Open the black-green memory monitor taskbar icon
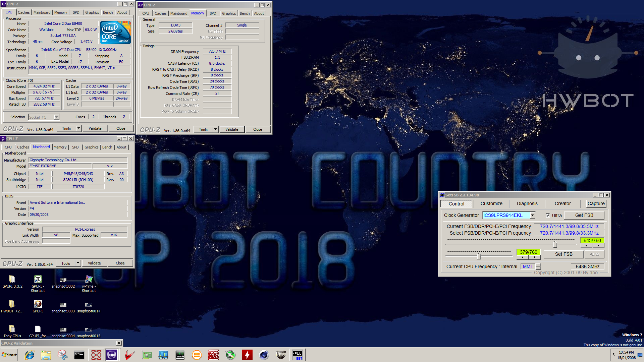 pyautogui.click(x=180, y=355)
